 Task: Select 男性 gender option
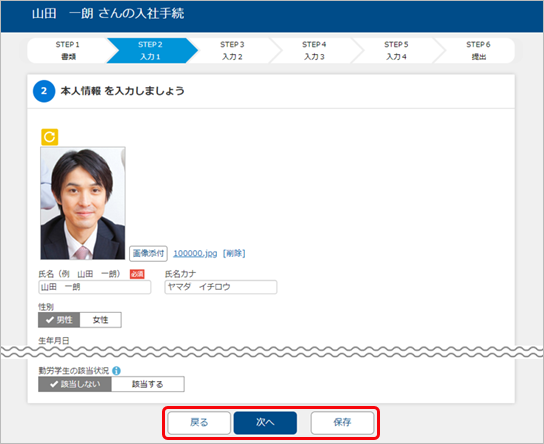tap(59, 320)
